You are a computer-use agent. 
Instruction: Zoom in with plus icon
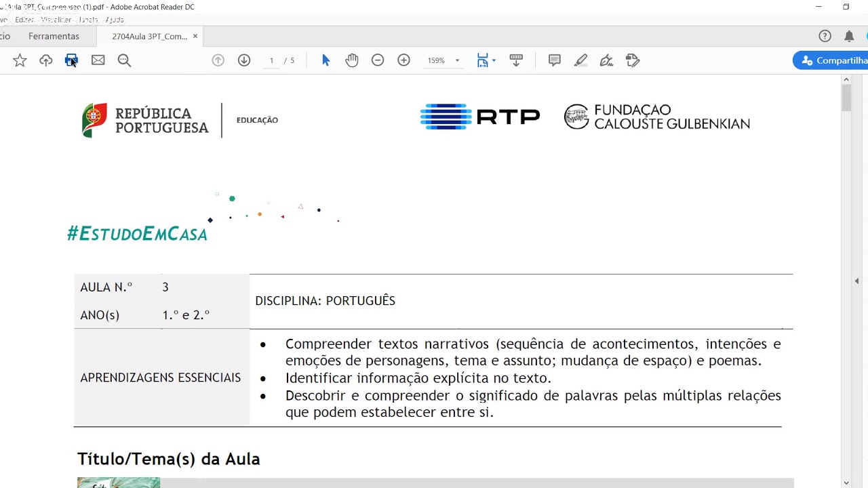click(403, 60)
